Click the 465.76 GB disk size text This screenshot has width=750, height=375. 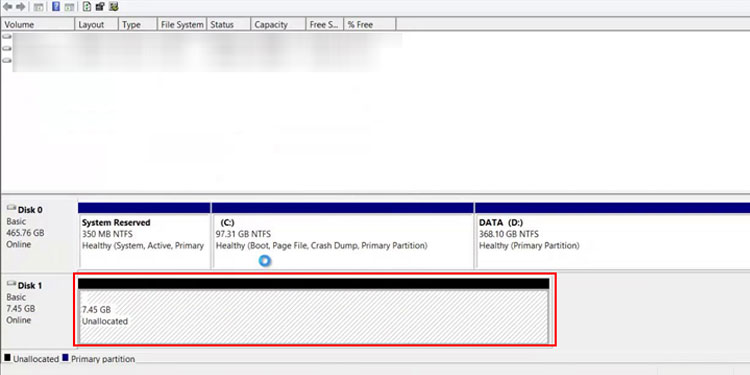[x=25, y=233]
